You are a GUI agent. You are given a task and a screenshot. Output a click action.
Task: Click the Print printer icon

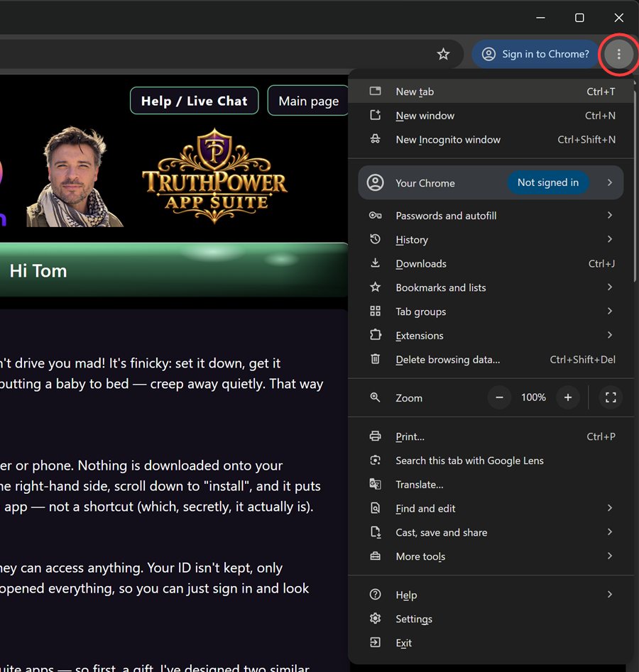[376, 436]
